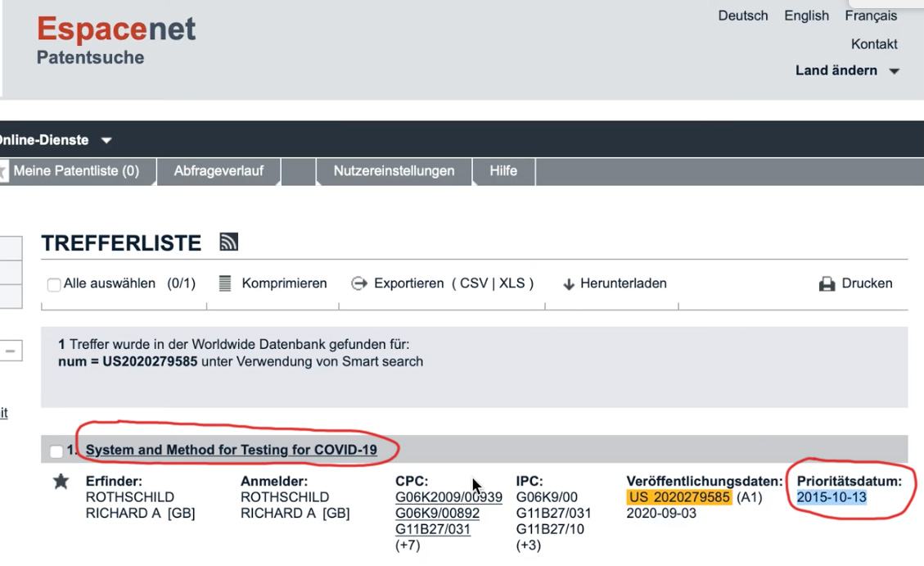Click the Exportieren arrow icon
Image resolution: width=924 pixels, height=566 pixels.
(x=358, y=283)
